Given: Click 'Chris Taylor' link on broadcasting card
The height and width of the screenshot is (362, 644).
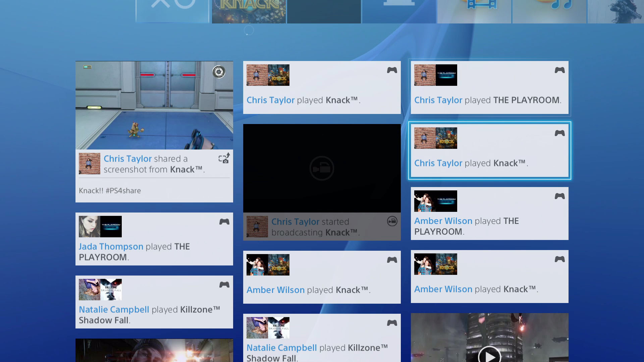Looking at the screenshot, I should tap(296, 222).
